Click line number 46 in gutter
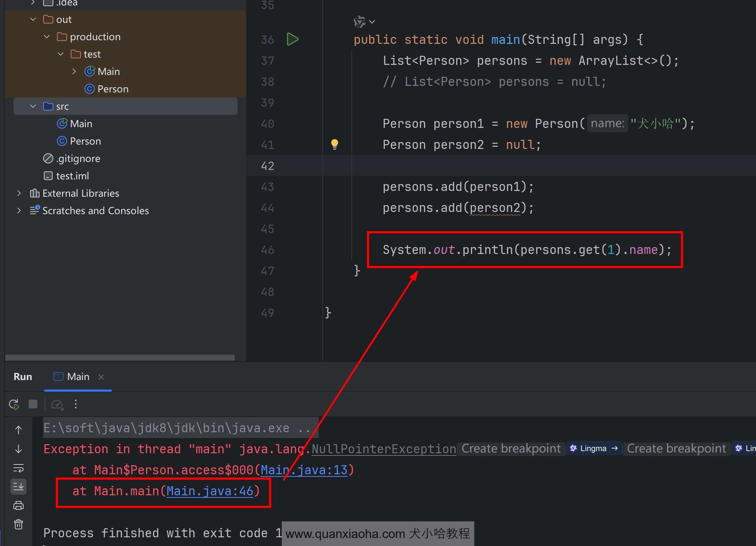The image size is (756, 546). [268, 250]
